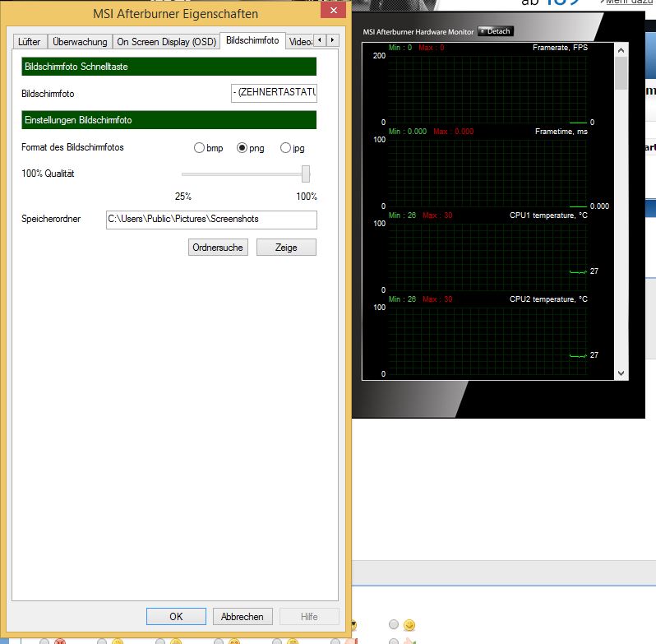Click the Bildschirmfoto hotkey input field
This screenshot has width=656, height=644.
(274, 93)
